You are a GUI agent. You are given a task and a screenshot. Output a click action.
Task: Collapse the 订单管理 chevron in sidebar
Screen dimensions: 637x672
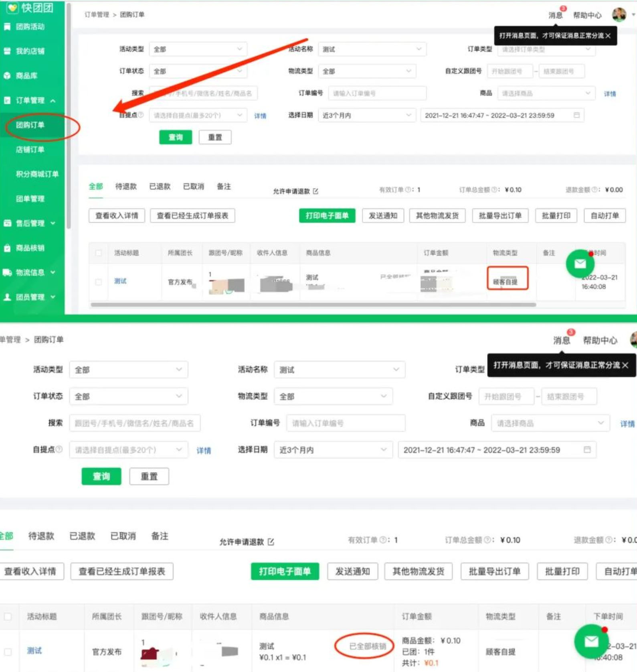pos(53,101)
